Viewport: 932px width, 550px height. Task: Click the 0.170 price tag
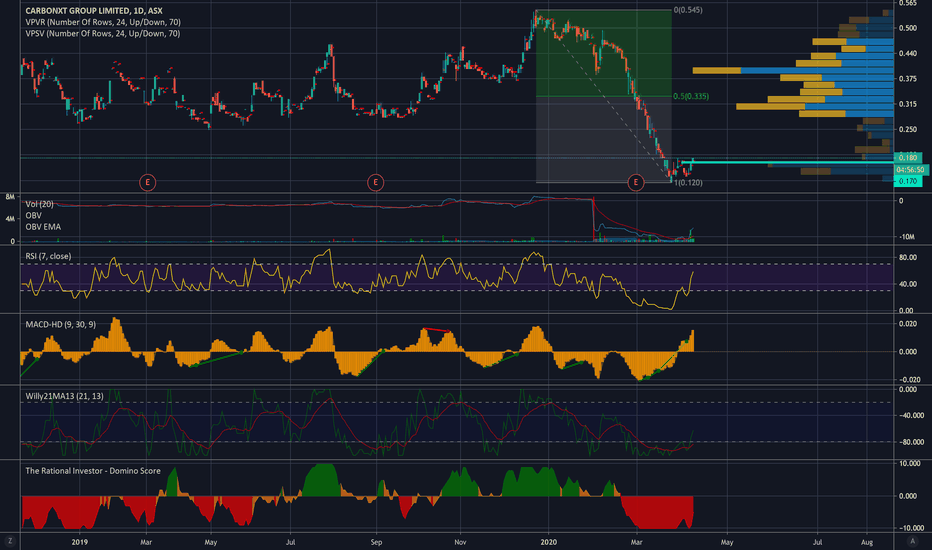point(908,181)
